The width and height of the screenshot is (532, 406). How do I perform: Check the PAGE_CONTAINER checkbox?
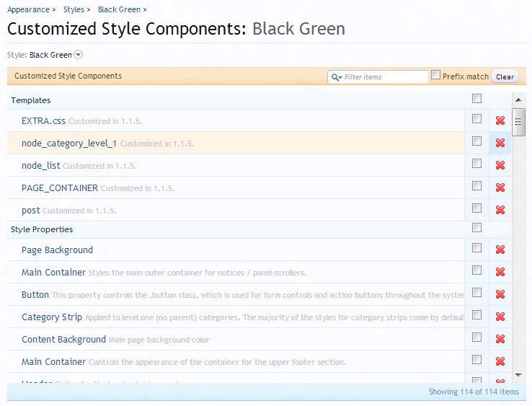pyautogui.click(x=476, y=185)
